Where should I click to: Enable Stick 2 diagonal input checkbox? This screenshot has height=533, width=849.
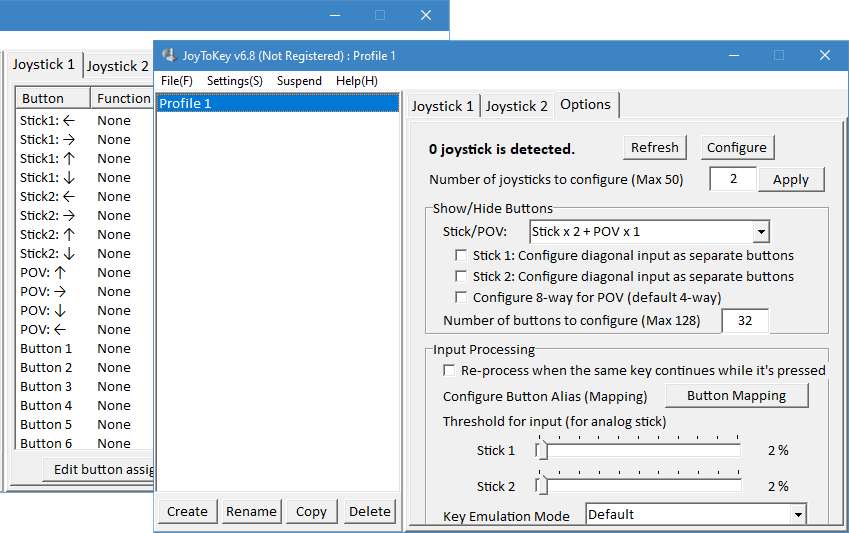point(461,276)
